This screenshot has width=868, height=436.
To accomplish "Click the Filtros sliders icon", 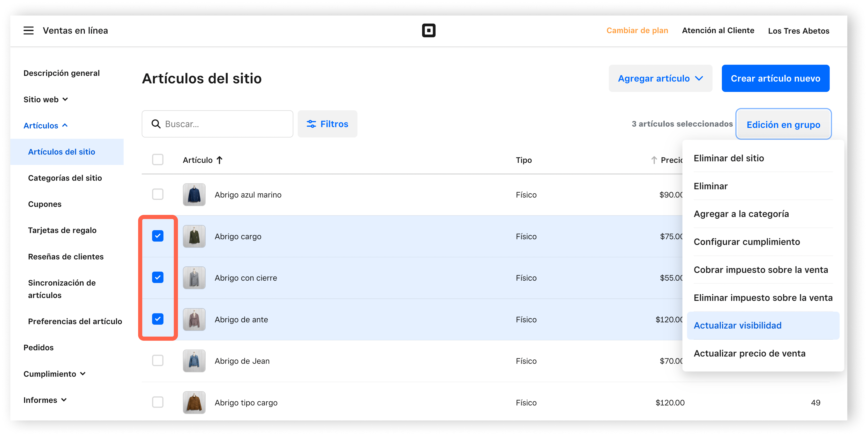I will [x=311, y=124].
